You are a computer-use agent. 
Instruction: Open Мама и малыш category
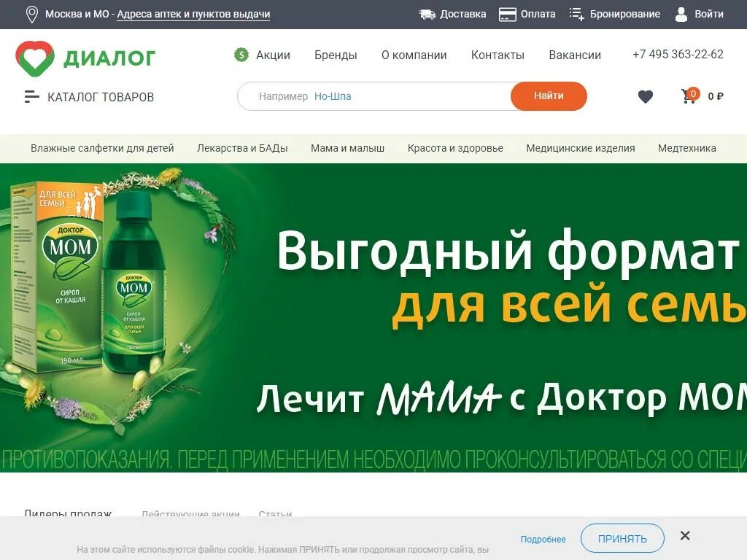tap(347, 148)
